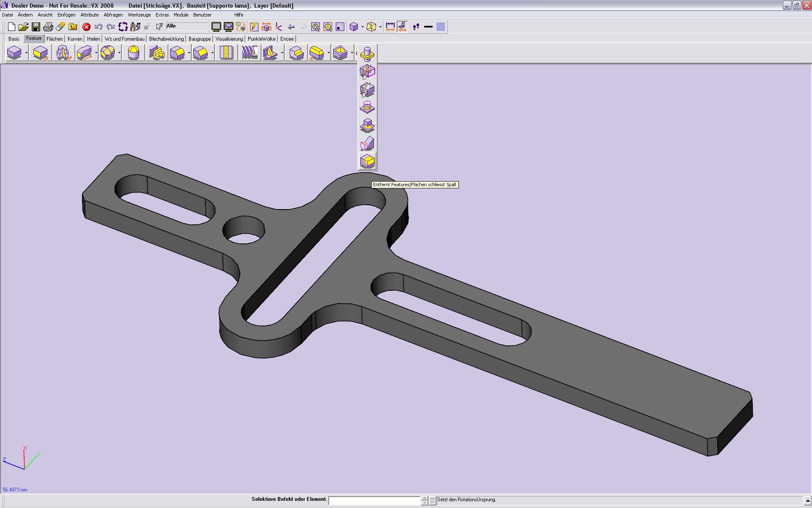This screenshot has height=508, width=812.
Task: Click the fillet feature icon
Action: coord(178,53)
